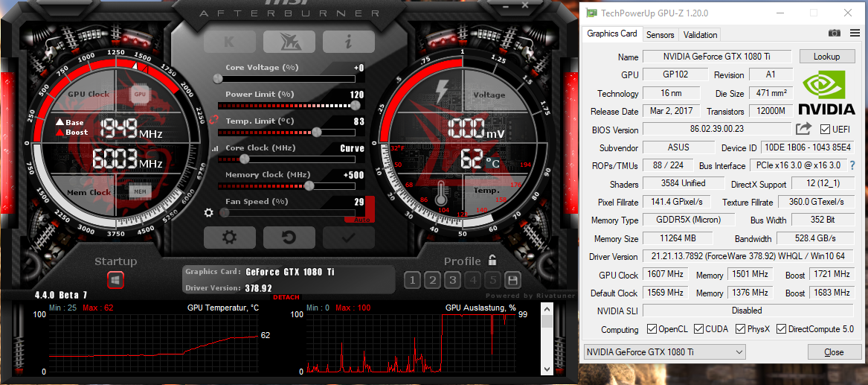Open the Kombustor K button in Afterburner
This screenshot has height=385, width=868.
[x=229, y=42]
